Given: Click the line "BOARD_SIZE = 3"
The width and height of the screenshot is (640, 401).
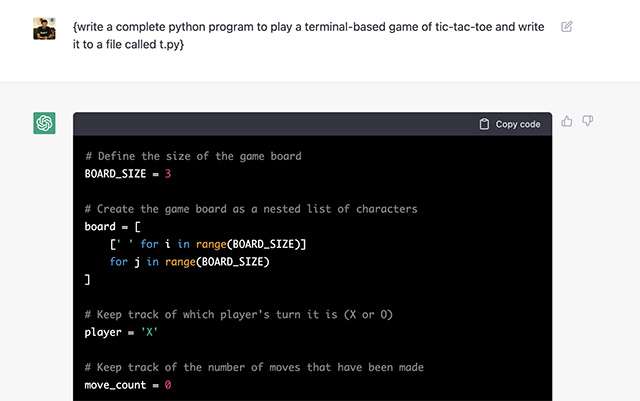Looking at the screenshot, I should pos(128,174).
